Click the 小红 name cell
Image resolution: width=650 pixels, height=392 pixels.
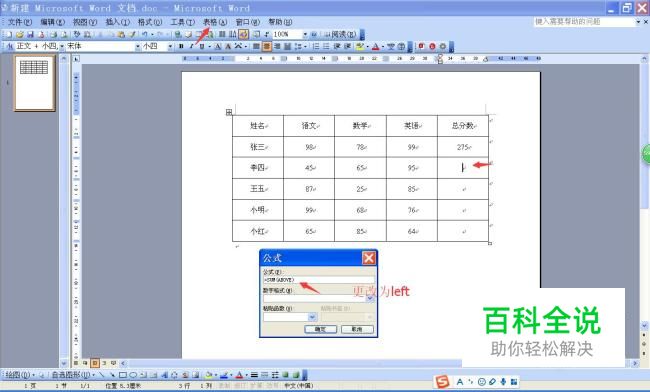tap(258, 231)
